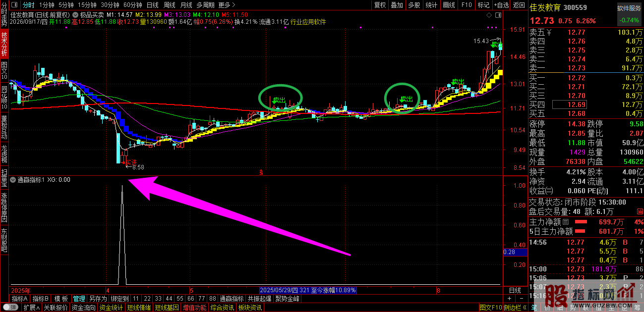Select the 60分钟 period tab
The width and height of the screenshot is (644, 312).
(132, 5)
